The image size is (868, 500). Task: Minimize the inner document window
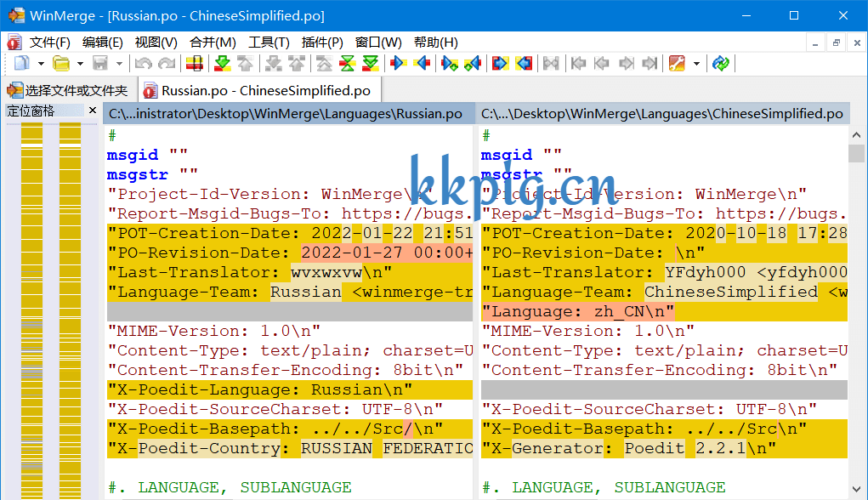coord(814,43)
